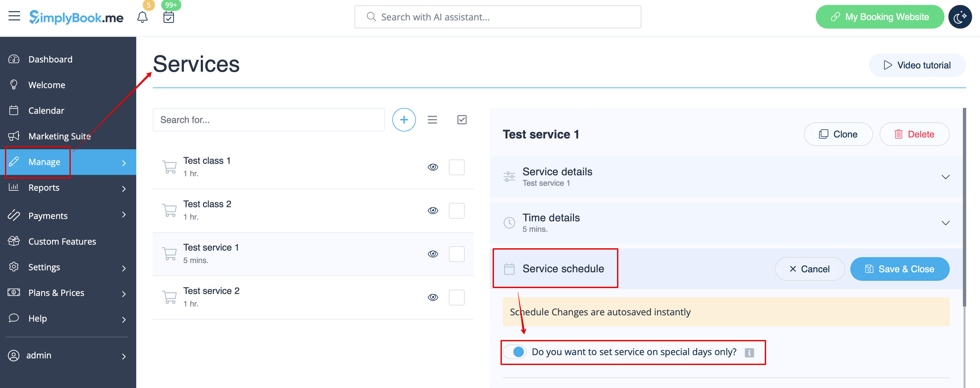
Task: Open the notifications bell icon
Action: pyautogui.click(x=142, y=17)
